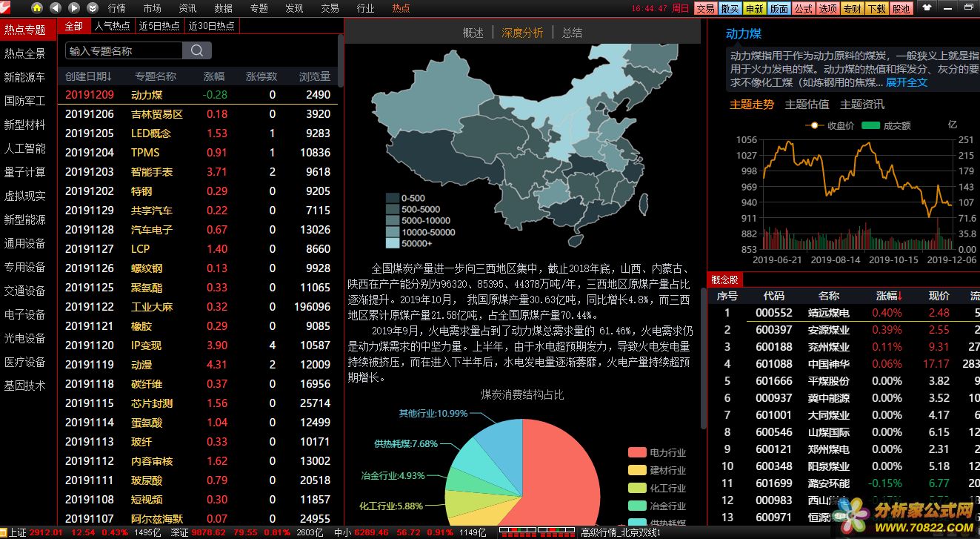Screen dimensions: 980x539
Task: Click the 股池 toolbar button
Action: tap(901, 8)
